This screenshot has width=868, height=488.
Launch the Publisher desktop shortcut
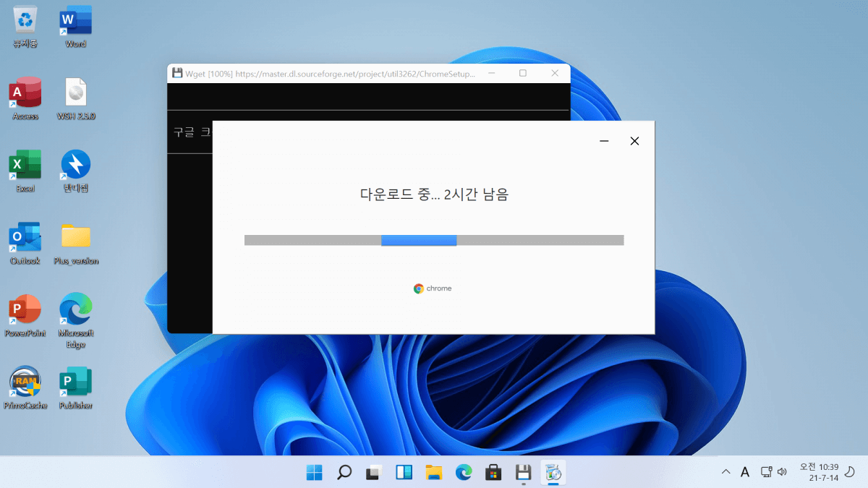[76, 388]
